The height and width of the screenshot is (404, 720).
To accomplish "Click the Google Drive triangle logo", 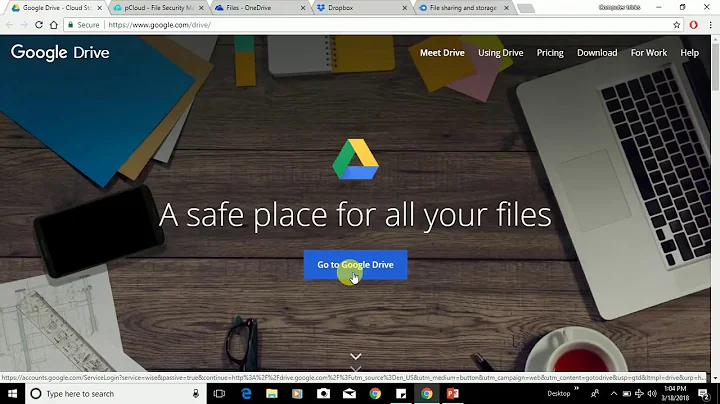I will click(355, 159).
